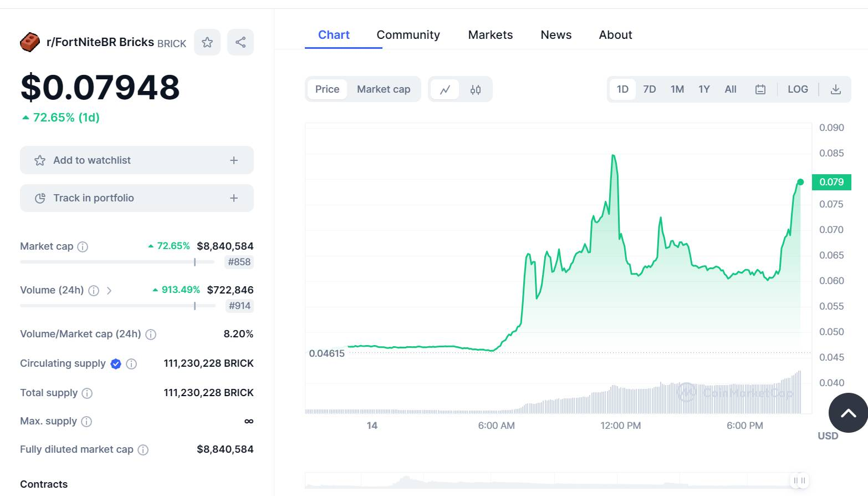Open the calendar date range picker
Screen dimensions: 868x496
point(760,89)
